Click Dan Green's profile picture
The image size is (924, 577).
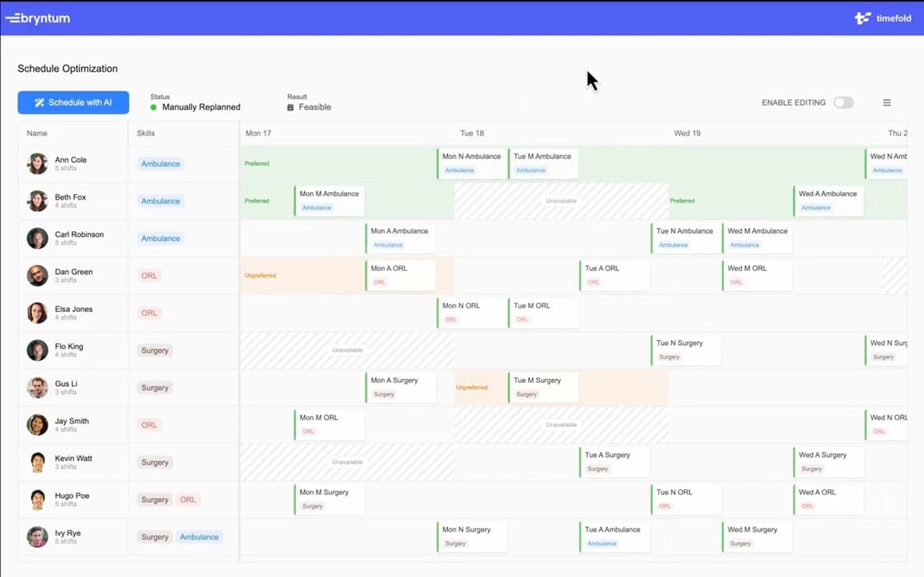click(x=37, y=276)
